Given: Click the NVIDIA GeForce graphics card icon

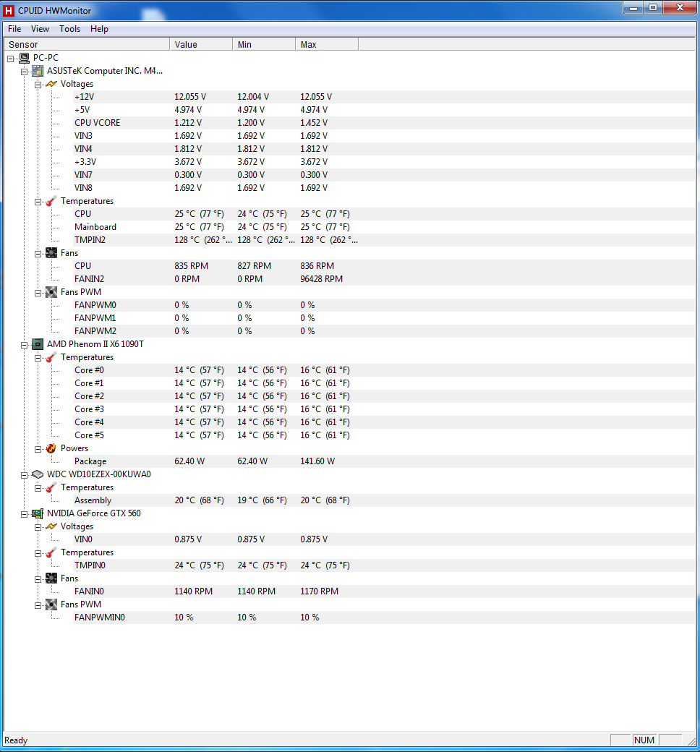Looking at the screenshot, I should pyautogui.click(x=38, y=513).
